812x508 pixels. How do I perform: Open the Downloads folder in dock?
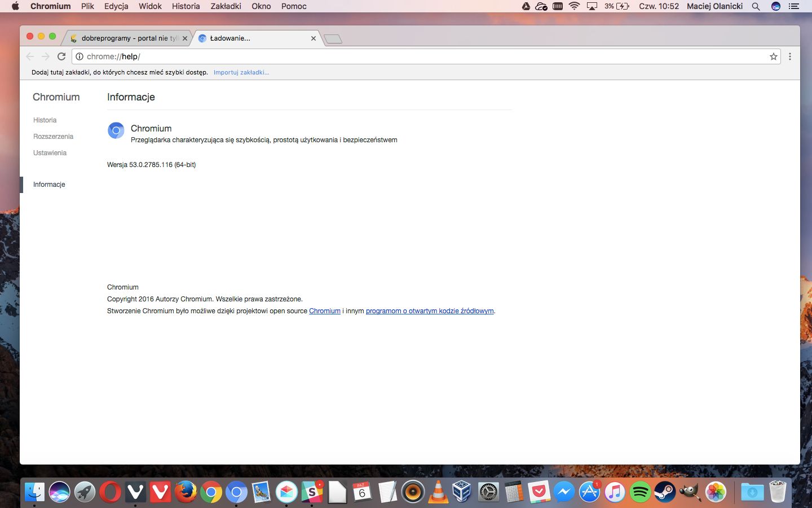[752, 492]
